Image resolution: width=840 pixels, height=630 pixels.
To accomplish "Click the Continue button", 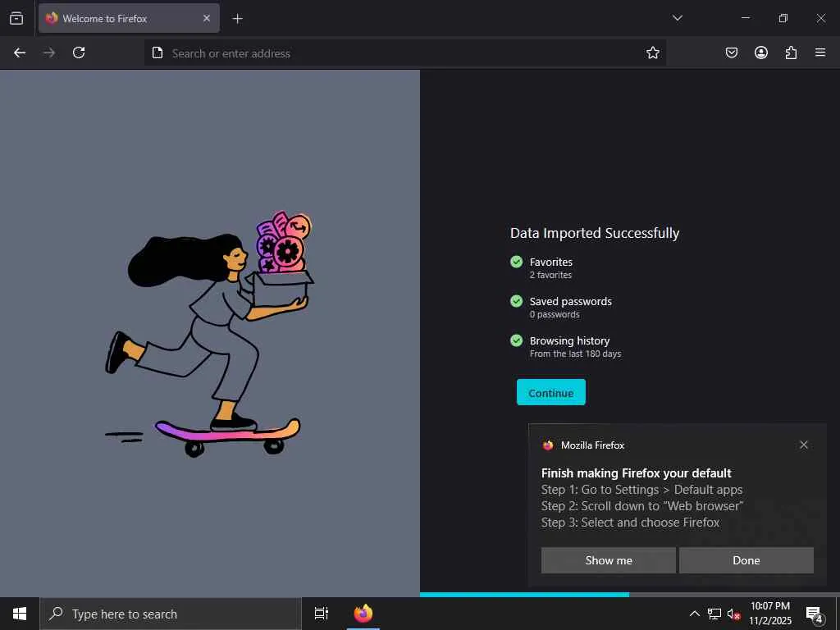I will (550, 392).
